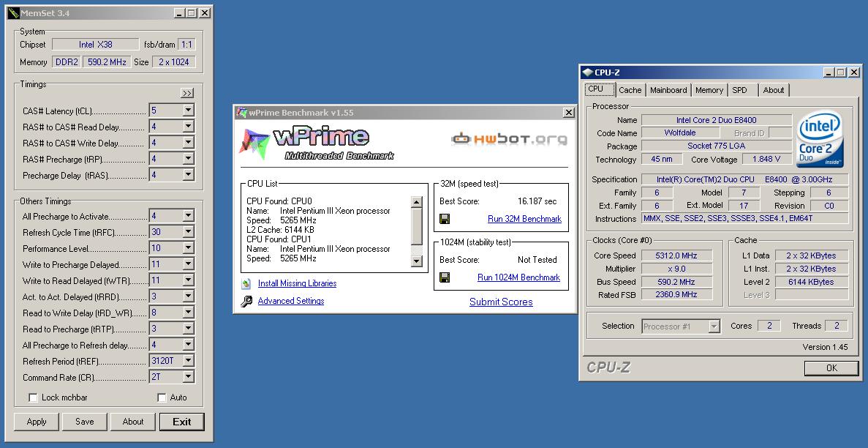Image resolution: width=868 pixels, height=448 pixels.
Task: Click the Intel Core 2 Duo E8400 name field
Action: point(717,120)
